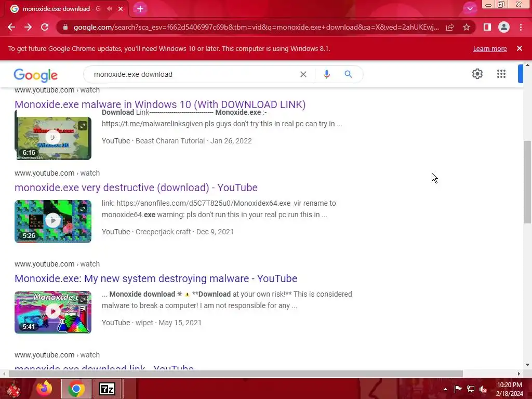Submit search with magnifier icon

click(x=348, y=74)
